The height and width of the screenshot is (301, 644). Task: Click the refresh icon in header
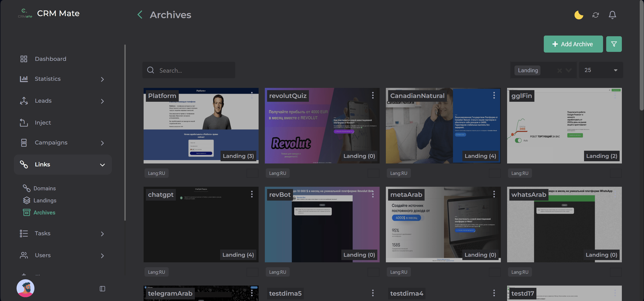click(x=595, y=15)
